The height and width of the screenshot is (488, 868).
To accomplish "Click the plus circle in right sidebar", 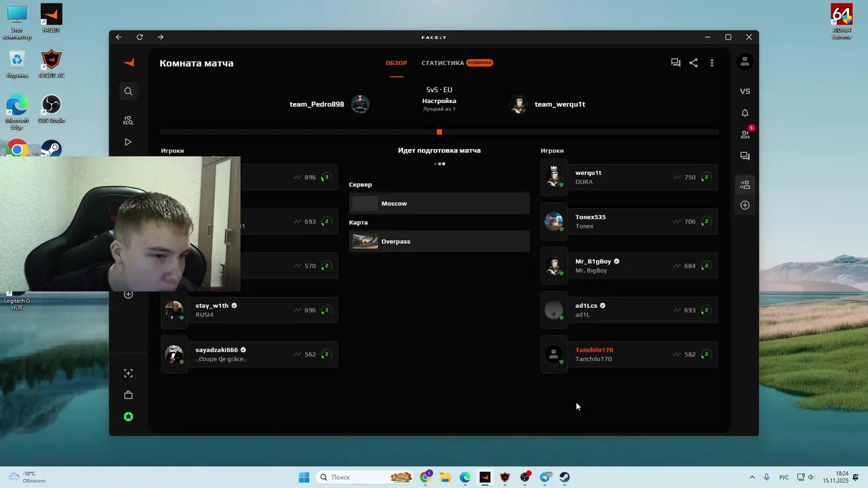I will point(745,205).
